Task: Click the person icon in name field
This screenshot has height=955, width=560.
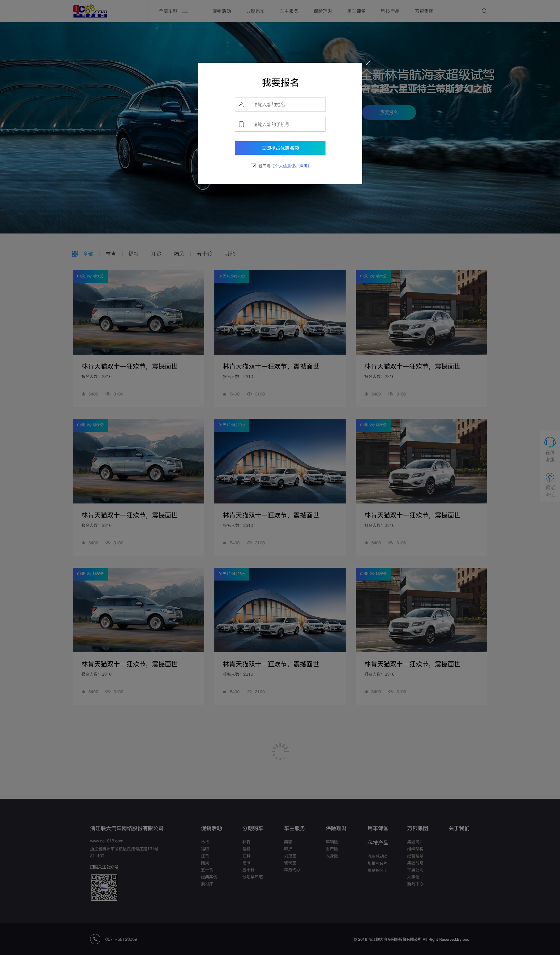Action: (241, 104)
